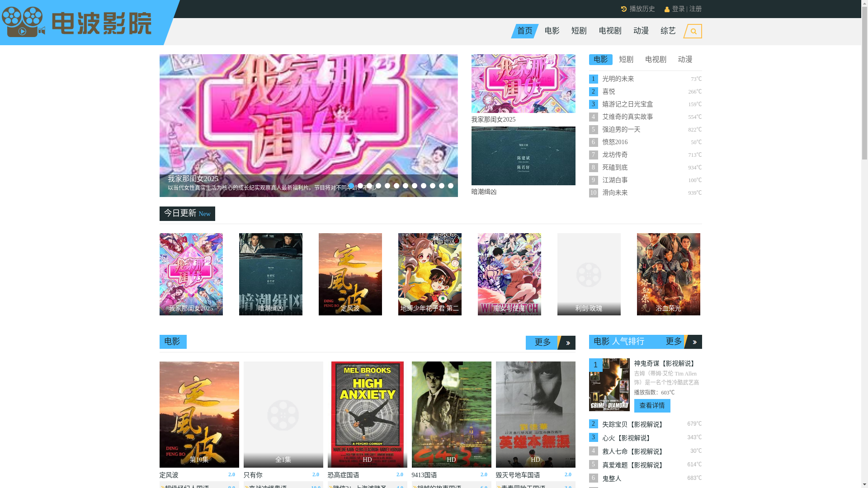Open side thumbnail 暗潮缉凶

point(524,156)
